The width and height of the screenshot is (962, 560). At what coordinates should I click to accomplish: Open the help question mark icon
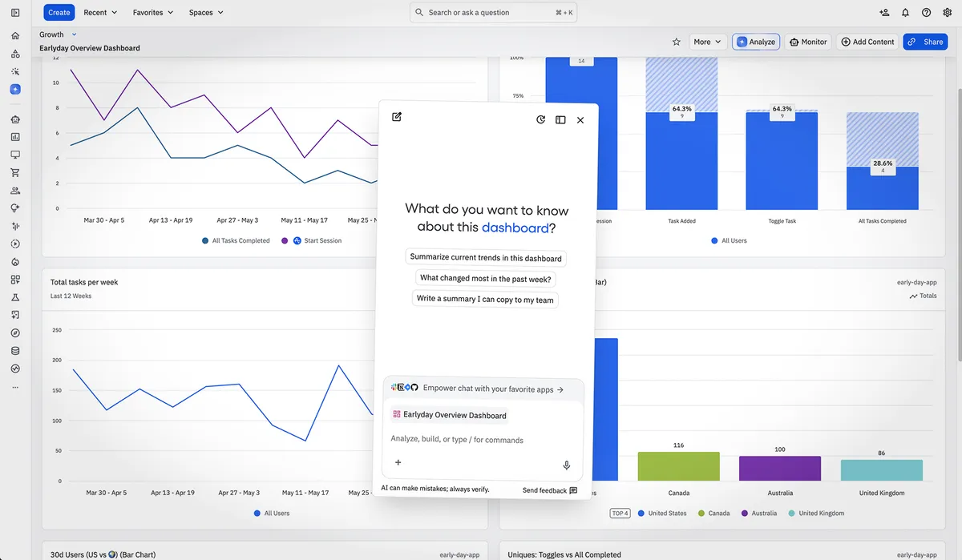tap(927, 12)
